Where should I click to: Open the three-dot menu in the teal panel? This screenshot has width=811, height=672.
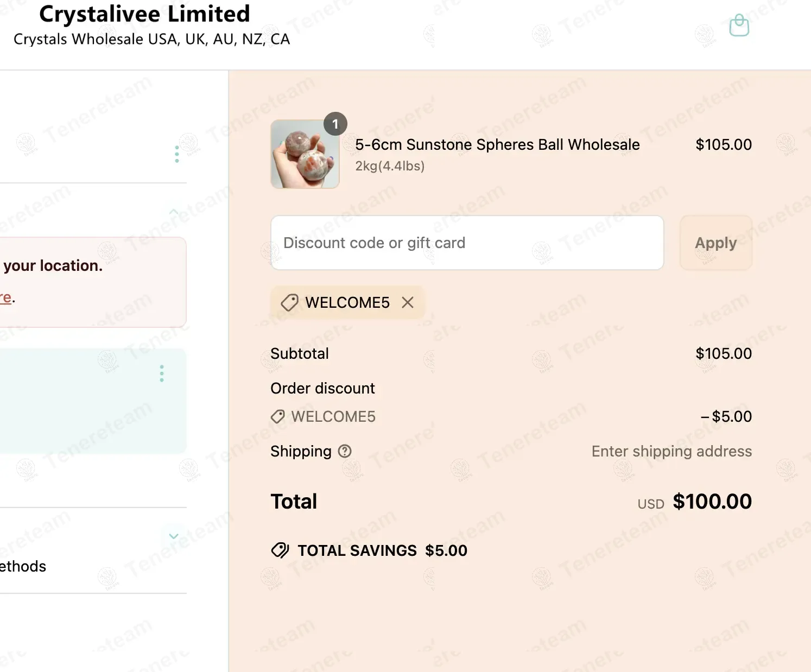coord(162,373)
